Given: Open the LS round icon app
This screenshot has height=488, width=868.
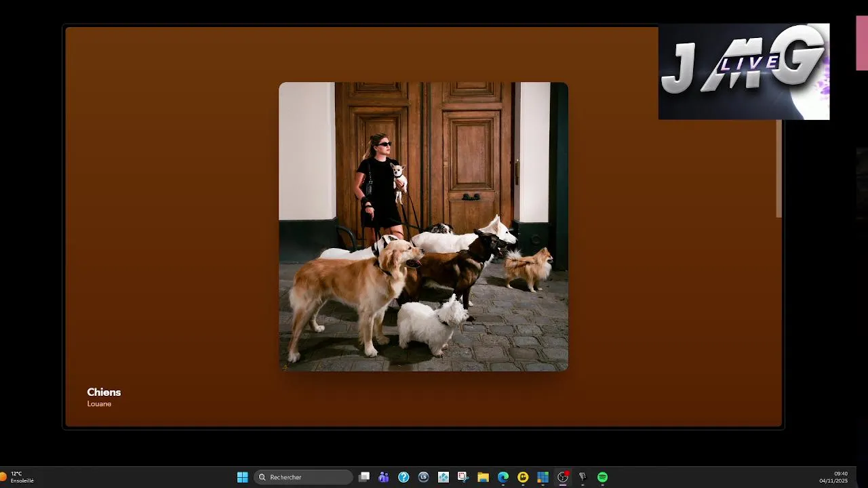Looking at the screenshot, I should click(x=424, y=477).
